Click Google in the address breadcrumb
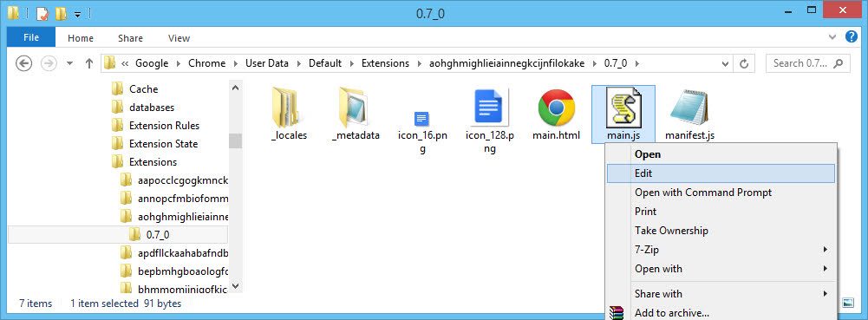 152,63
